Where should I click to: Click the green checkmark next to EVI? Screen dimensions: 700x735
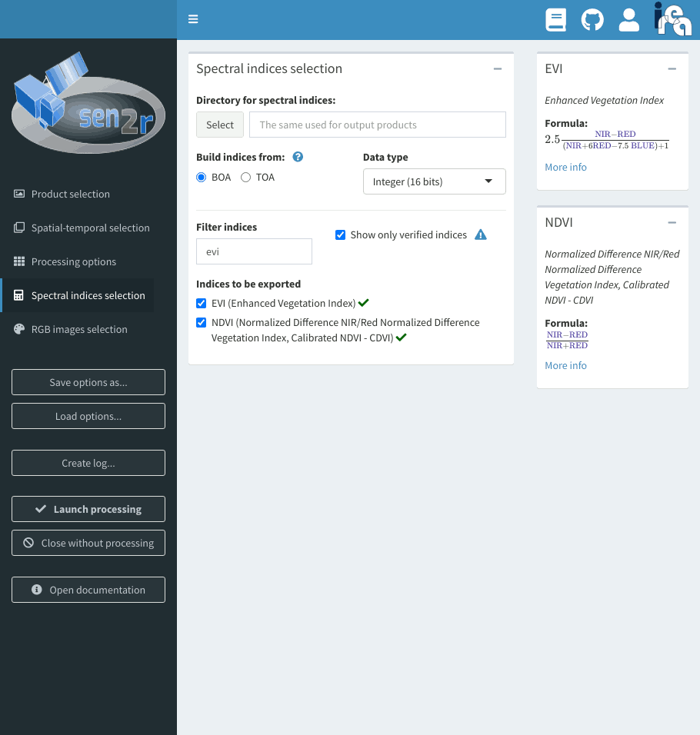[x=363, y=303]
